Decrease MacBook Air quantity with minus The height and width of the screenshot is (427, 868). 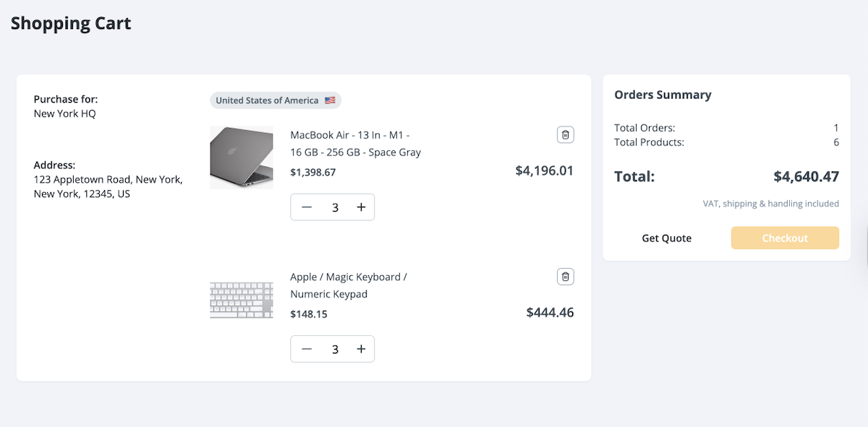point(307,207)
